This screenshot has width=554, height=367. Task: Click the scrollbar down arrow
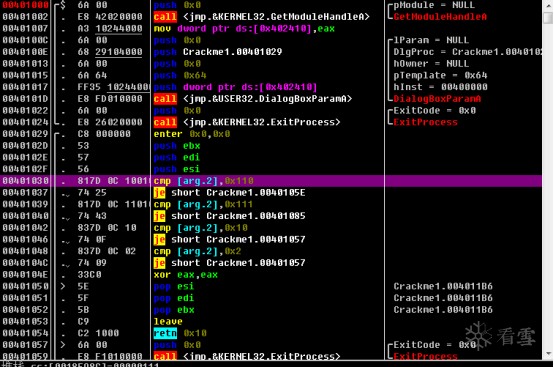548,354
